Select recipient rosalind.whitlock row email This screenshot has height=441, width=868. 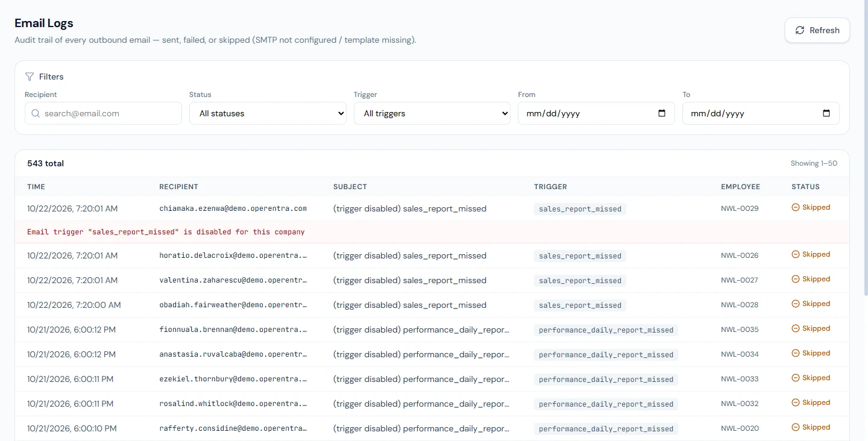(x=233, y=404)
